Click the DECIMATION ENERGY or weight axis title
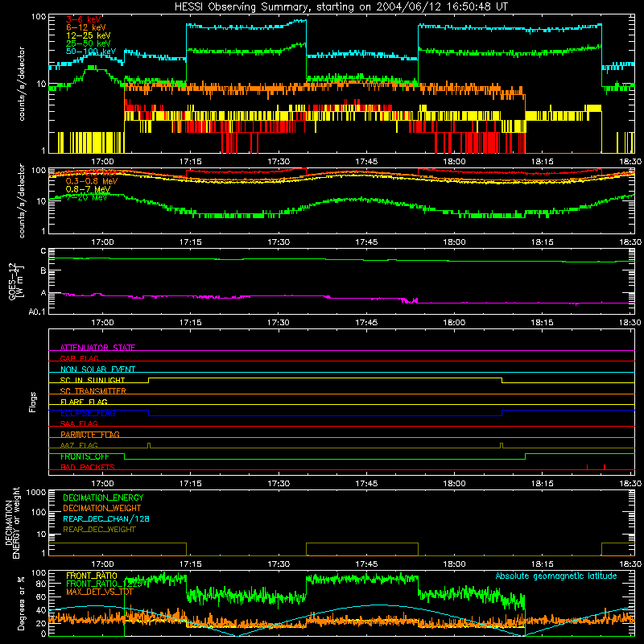Screen dimensions: 644x644 coord(12,522)
